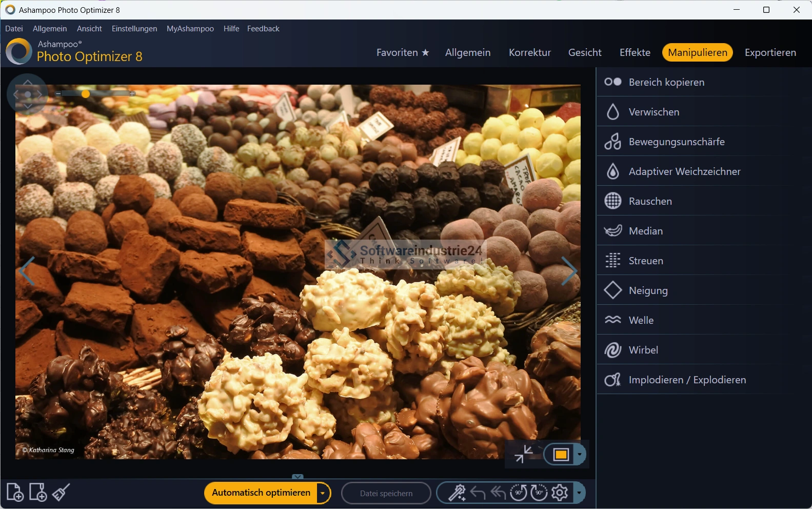This screenshot has width=812, height=509.
Task: Collapse the panel with the chevron above toolbar
Action: (x=298, y=477)
